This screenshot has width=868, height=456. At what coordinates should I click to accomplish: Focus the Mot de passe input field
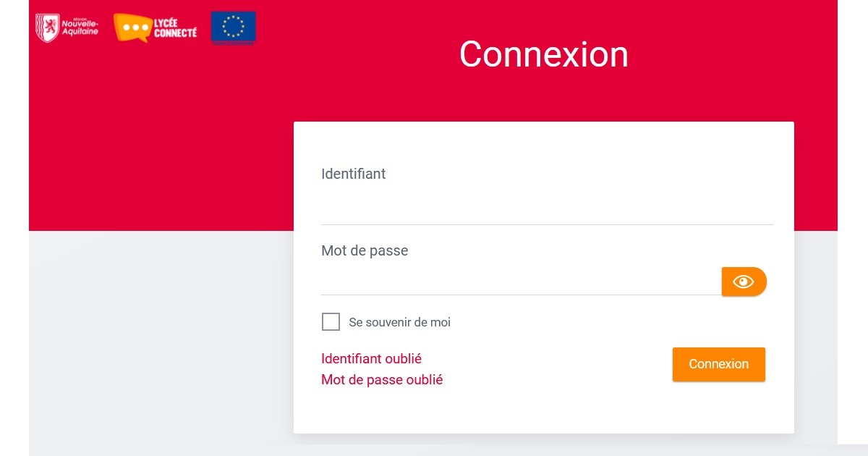(x=521, y=281)
